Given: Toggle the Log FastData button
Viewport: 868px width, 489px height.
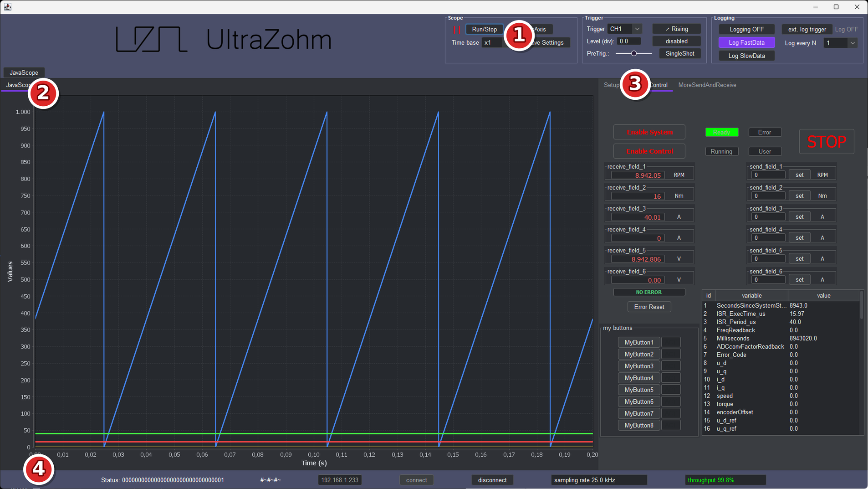Looking at the screenshot, I should [x=746, y=42].
